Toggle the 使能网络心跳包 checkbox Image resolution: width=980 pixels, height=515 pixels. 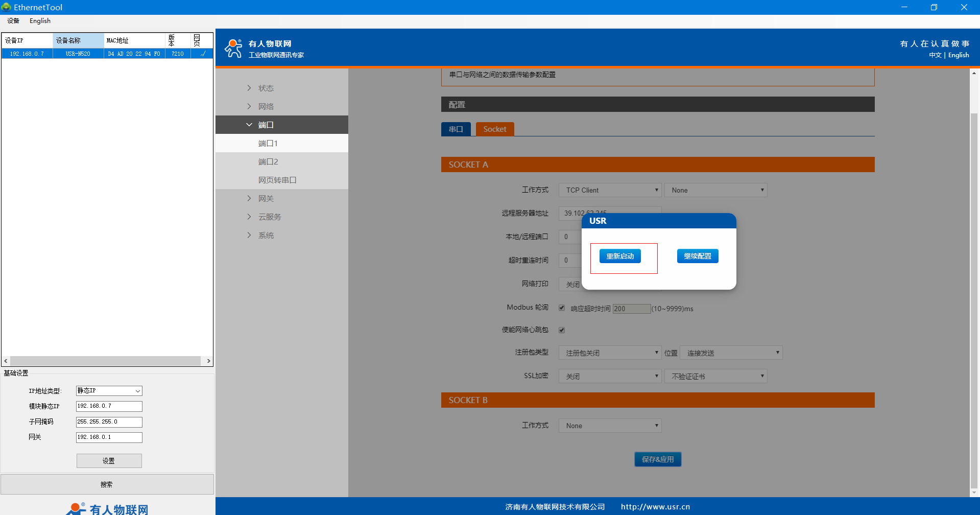(562, 330)
